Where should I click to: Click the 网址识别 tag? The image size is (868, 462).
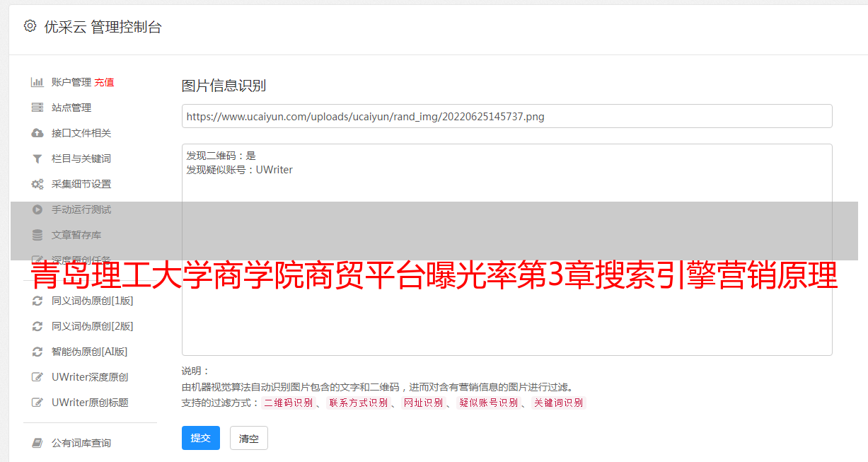pos(423,403)
